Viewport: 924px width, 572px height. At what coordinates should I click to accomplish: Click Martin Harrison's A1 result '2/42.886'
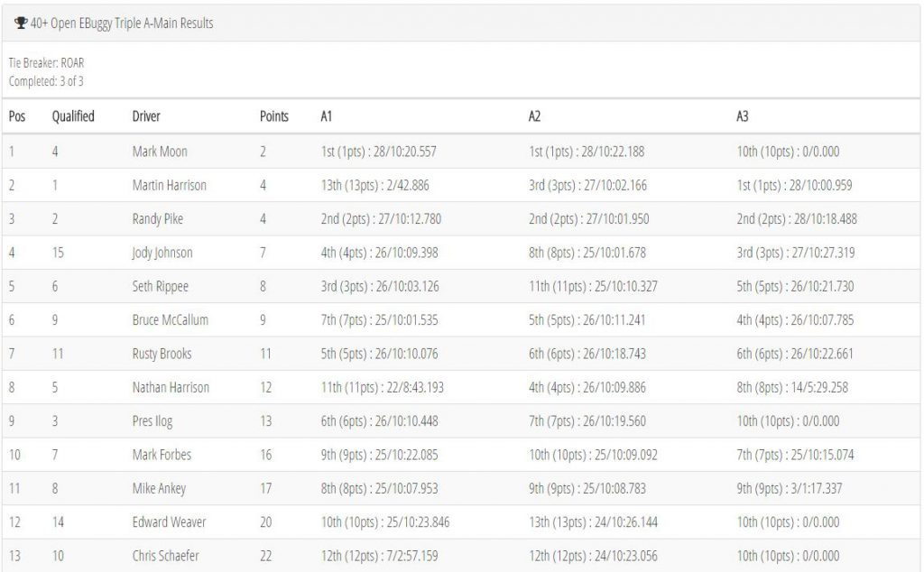(x=408, y=185)
